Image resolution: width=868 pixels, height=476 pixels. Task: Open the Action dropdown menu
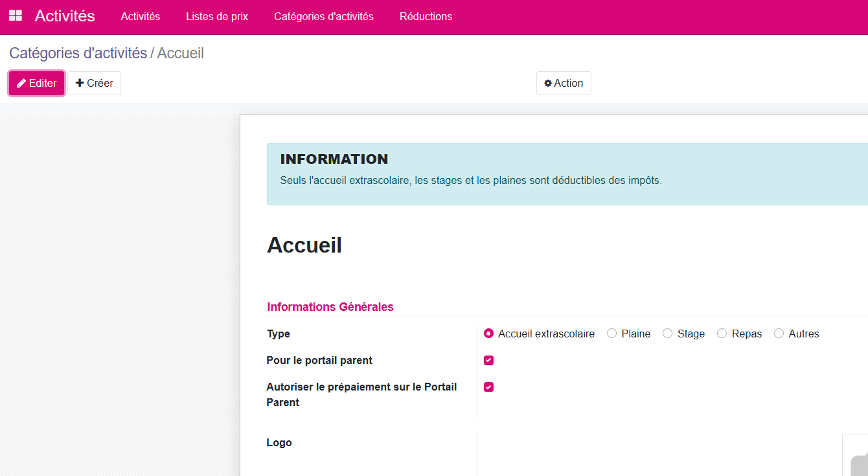coord(564,83)
